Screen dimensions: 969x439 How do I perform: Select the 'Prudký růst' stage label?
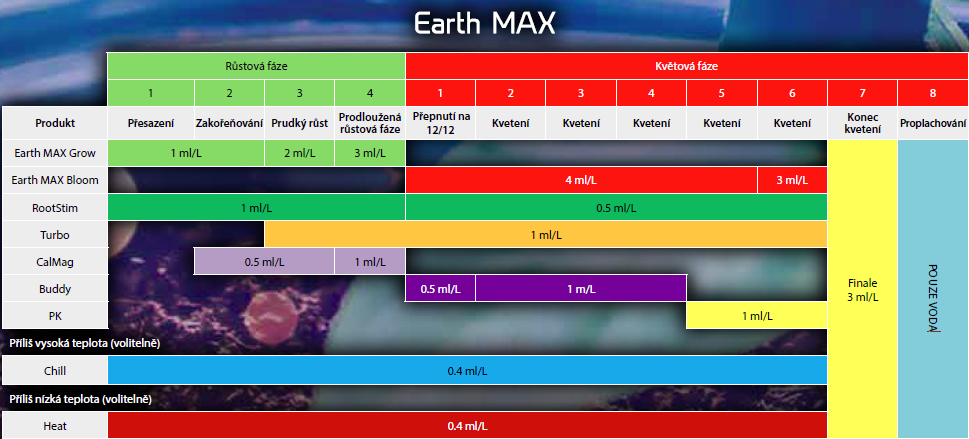pos(300,123)
